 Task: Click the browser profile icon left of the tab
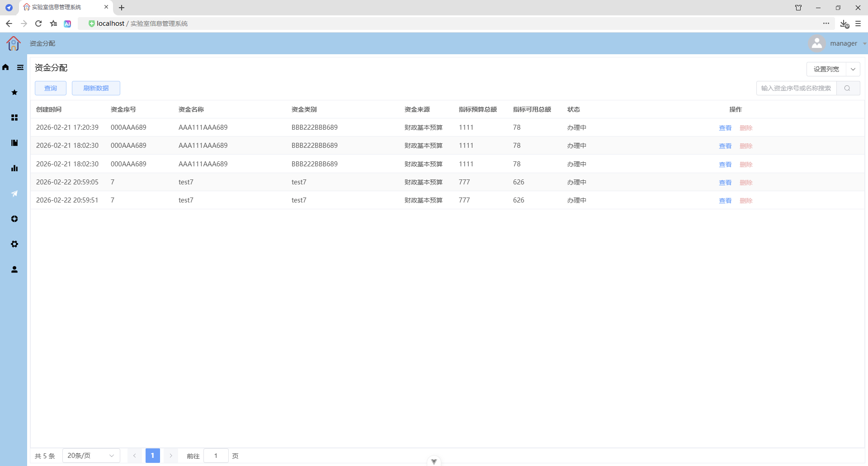tap(9, 8)
